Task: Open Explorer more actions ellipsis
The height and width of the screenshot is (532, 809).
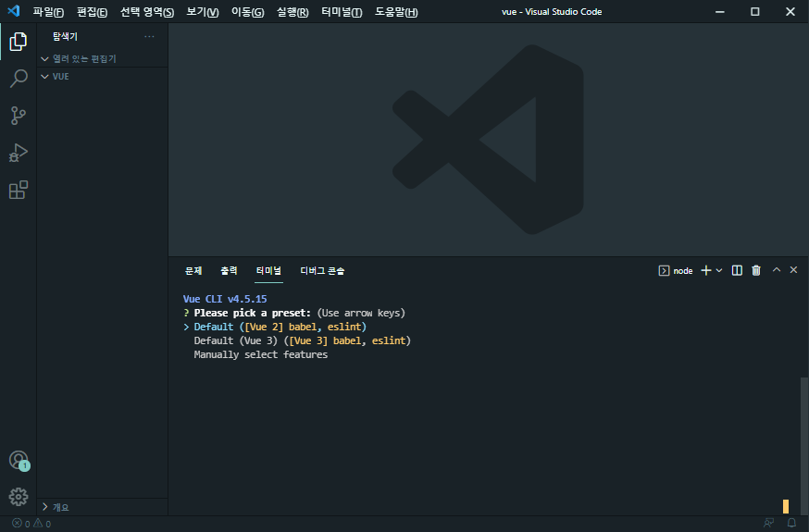Action: [149, 37]
